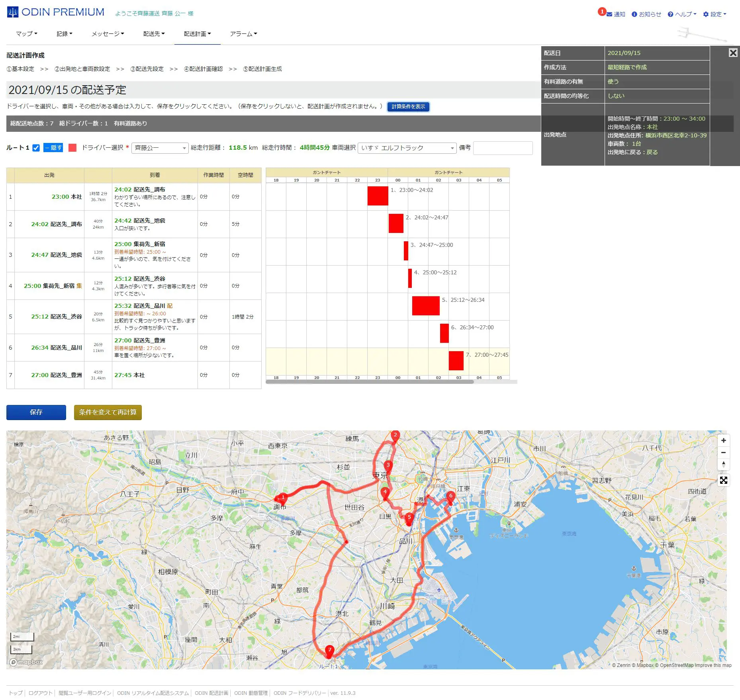The image size is (740, 700).
Task: Reset map compass bearing to north
Action: [x=723, y=464]
